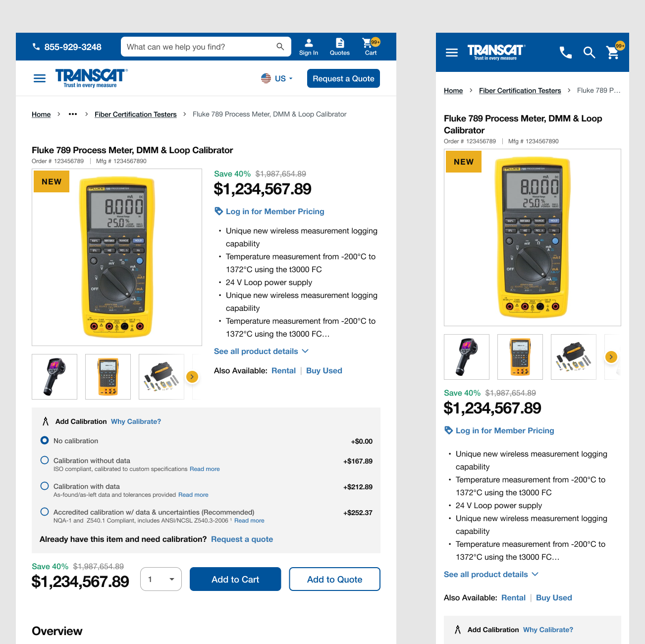Screen dimensions: 645x644
Task: Open the hamburger navigation menu
Action: [x=39, y=78]
